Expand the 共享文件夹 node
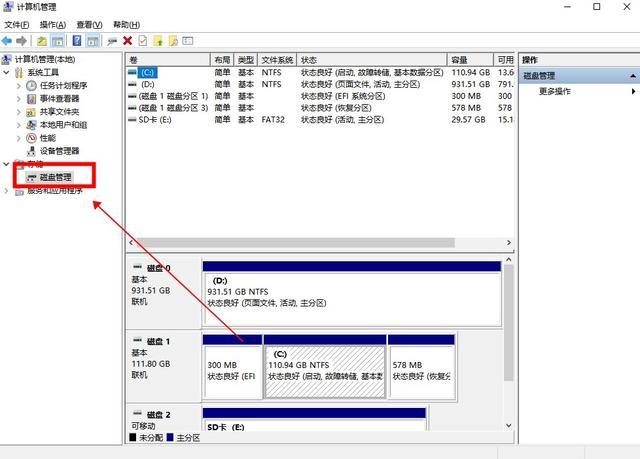The image size is (640, 459). pyautogui.click(x=19, y=112)
